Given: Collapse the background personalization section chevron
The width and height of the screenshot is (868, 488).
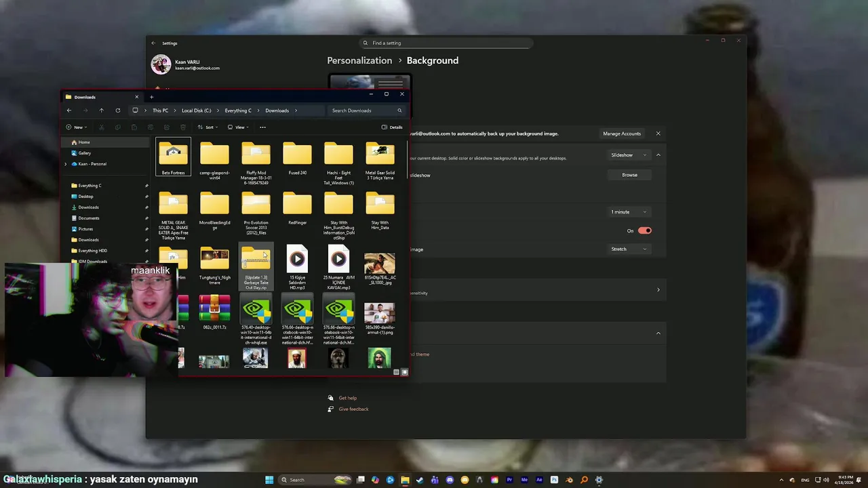Looking at the screenshot, I should click(658, 155).
